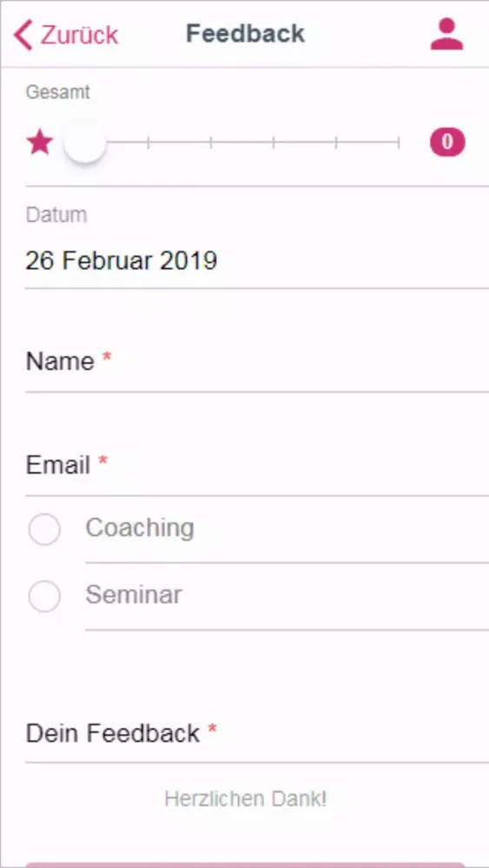
Task: Select the Seminar radio button
Action: coord(44,596)
